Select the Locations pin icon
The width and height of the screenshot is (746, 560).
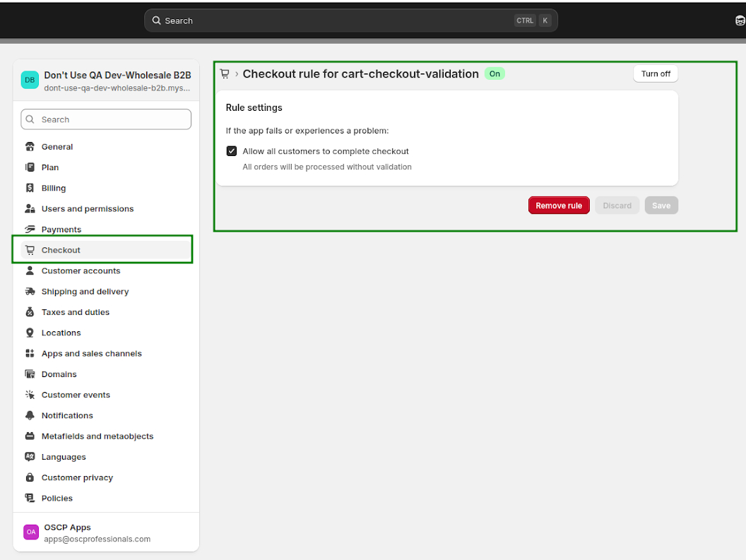(30, 333)
